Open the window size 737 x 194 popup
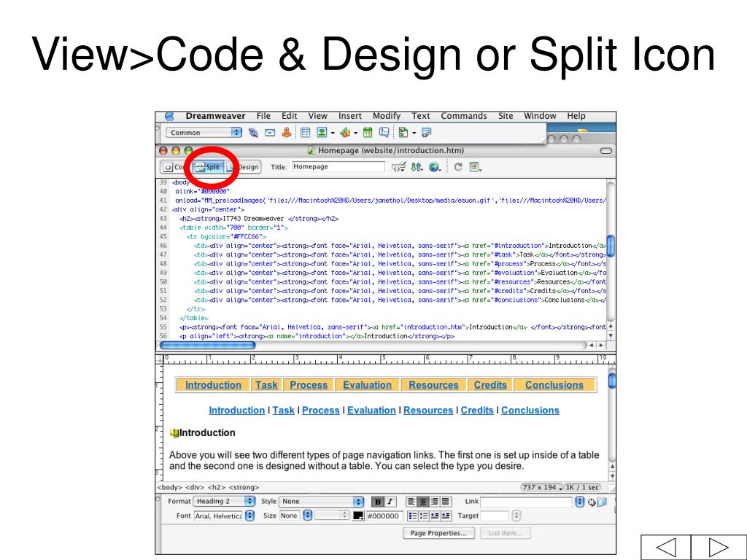The width and height of the screenshot is (747, 560). tap(542, 488)
